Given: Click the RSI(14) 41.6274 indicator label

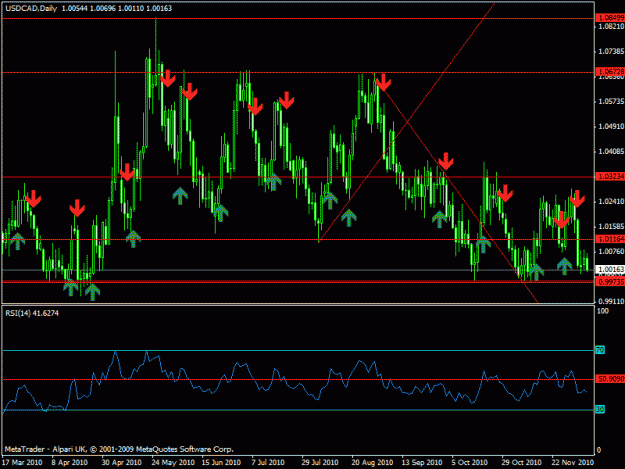Looking at the screenshot, I should tap(32, 313).
